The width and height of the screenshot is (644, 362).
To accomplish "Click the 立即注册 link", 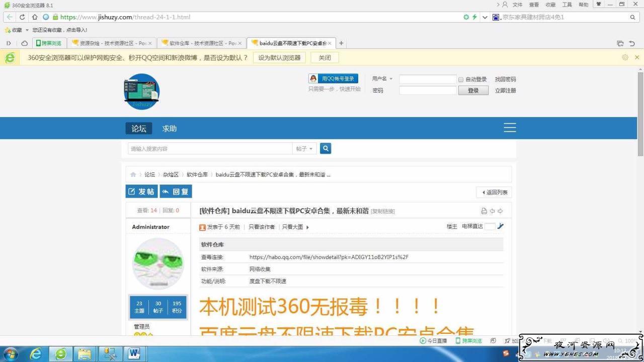I will (505, 90).
